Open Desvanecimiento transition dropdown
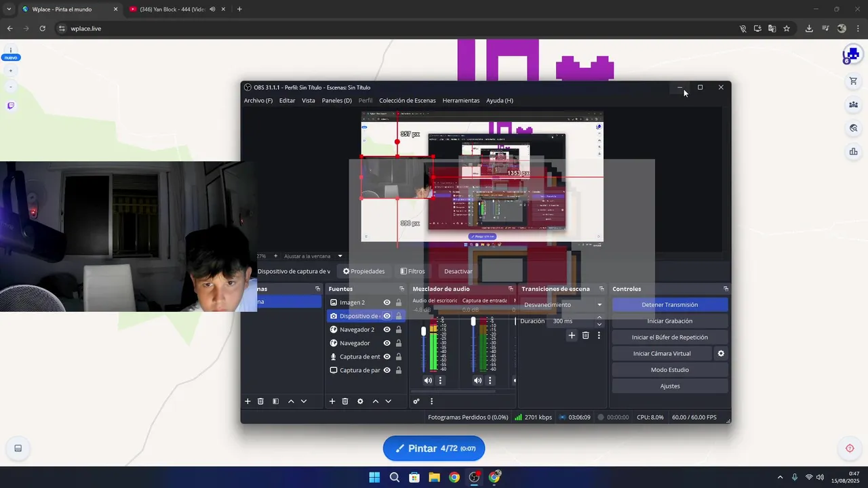 pos(563,305)
